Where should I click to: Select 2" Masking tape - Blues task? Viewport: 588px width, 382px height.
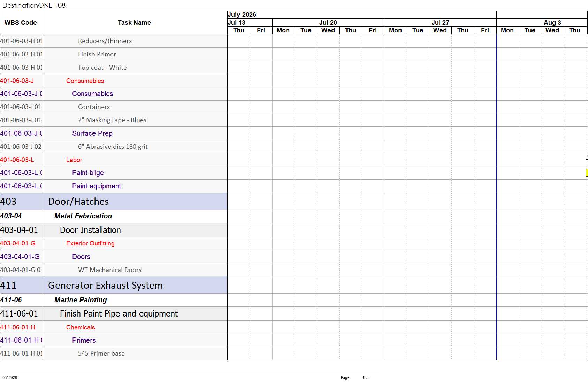click(x=112, y=120)
